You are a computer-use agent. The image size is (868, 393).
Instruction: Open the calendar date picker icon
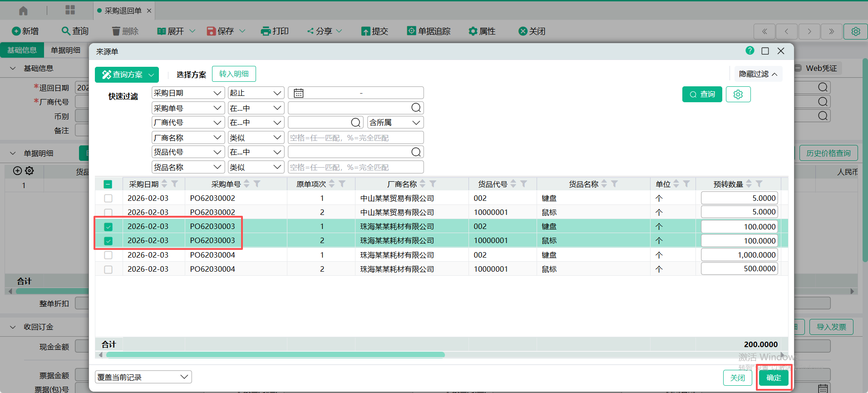click(298, 93)
